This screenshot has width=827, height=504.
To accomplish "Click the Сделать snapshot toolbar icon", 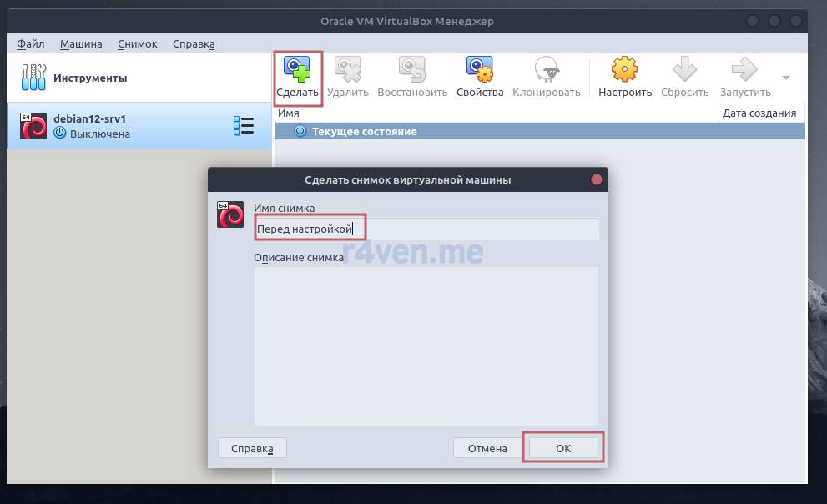I will 297,70.
